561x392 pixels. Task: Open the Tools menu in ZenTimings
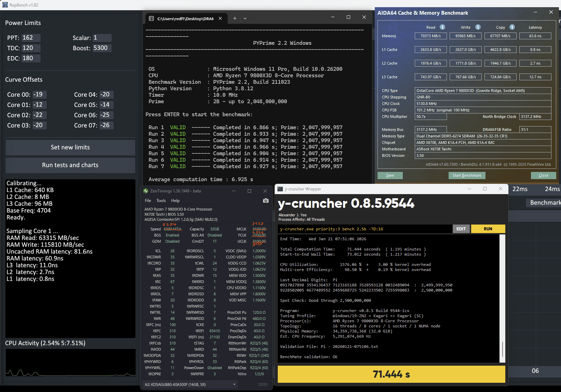pyautogui.click(x=161, y=201)
